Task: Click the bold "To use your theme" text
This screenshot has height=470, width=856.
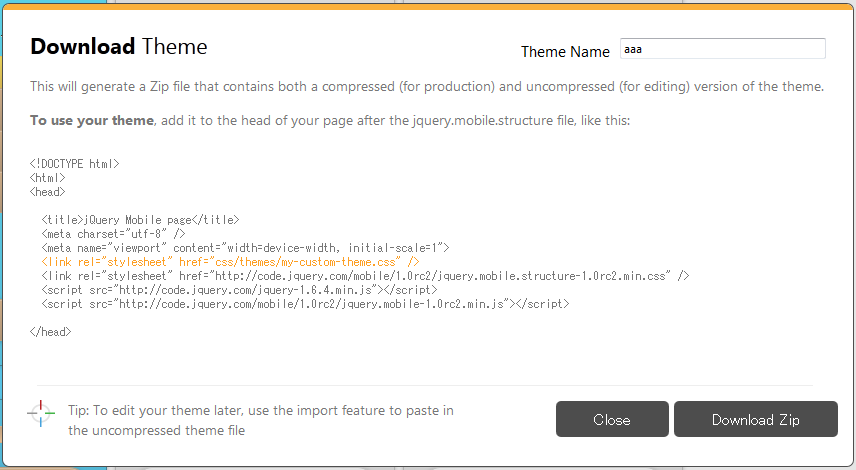Action: pyautogui.click(x=92, y=120)
